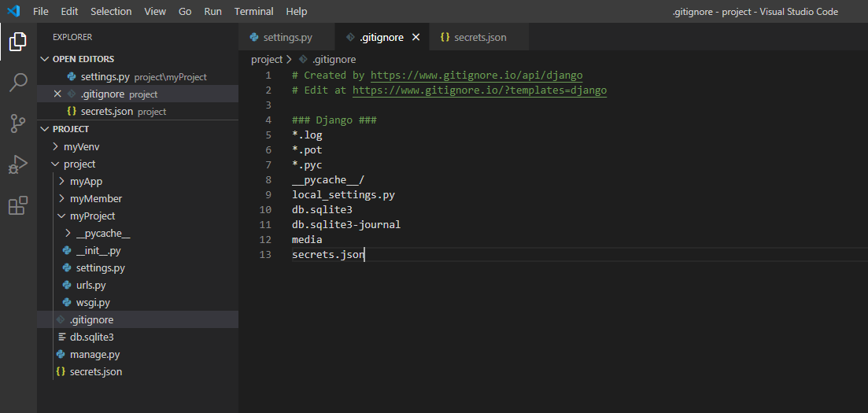
Task: Click the Python icon of settings.py tab
Action: (255, 37)
